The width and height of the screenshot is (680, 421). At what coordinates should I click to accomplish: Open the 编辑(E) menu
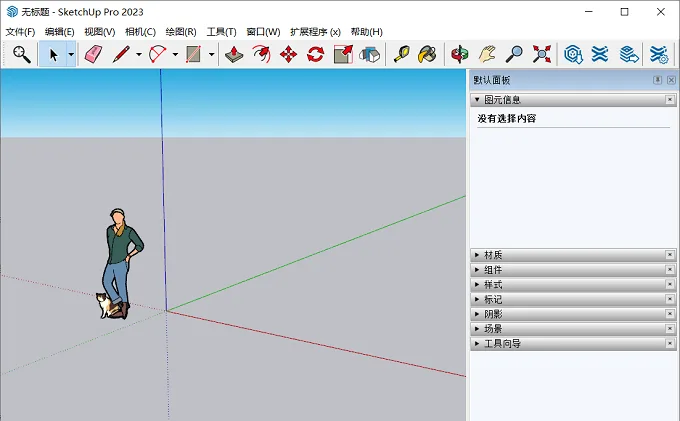(59, 32)
